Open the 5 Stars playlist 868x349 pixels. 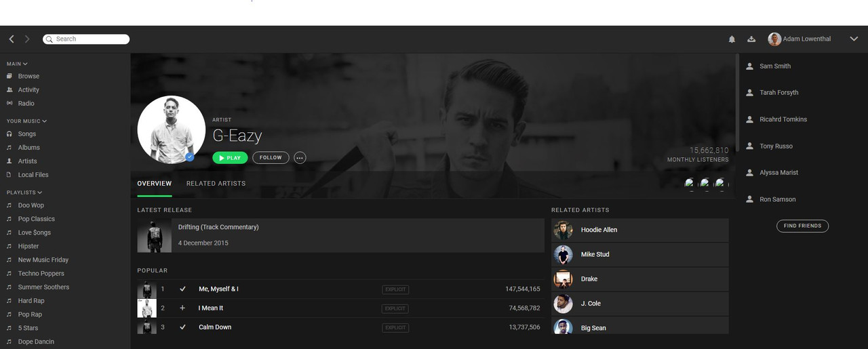(x=28, y=328)
